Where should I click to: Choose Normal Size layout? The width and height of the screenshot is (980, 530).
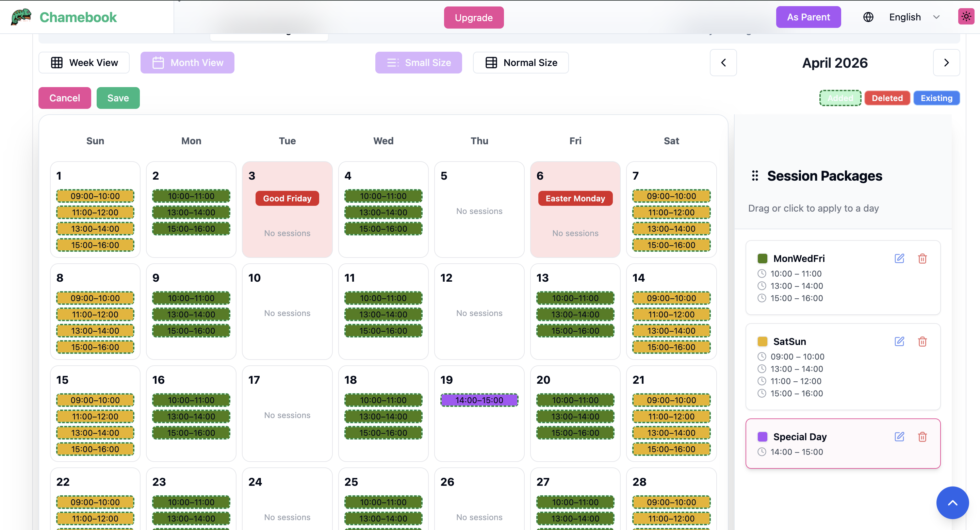click(521, 63)
